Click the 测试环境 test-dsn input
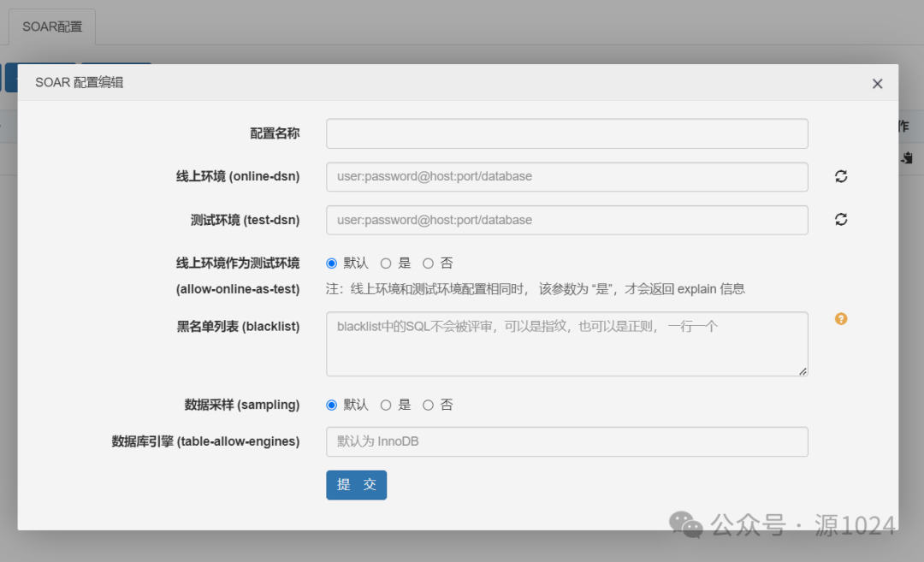 (x=567, y=220)
